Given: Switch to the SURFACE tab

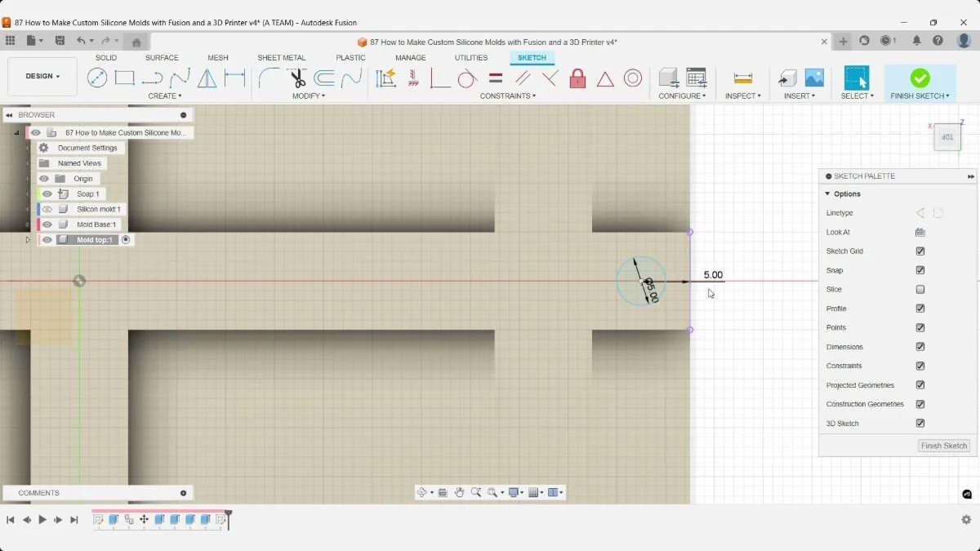Looking at the screenshot, I should (162, 58).
